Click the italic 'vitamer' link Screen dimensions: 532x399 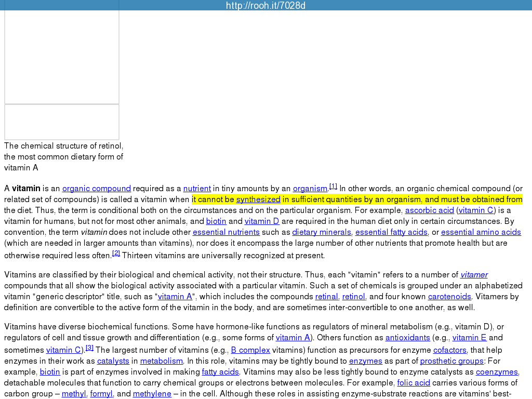[474, 275]
